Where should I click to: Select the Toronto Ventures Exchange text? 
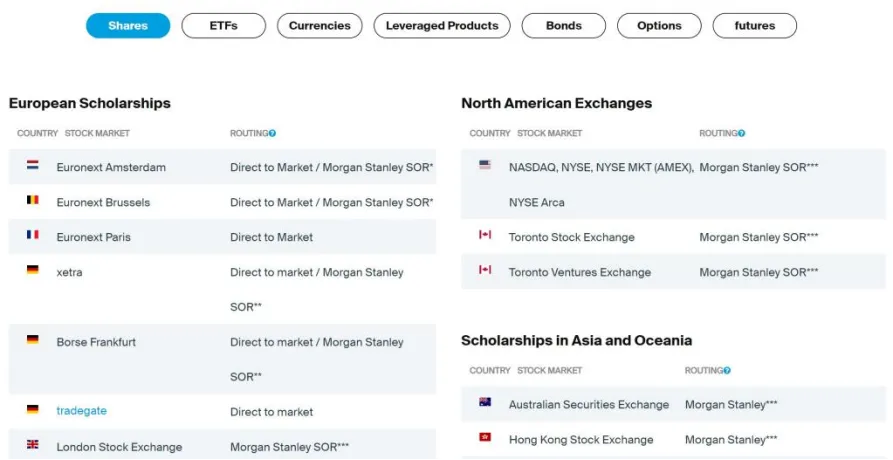click(580, 272)
